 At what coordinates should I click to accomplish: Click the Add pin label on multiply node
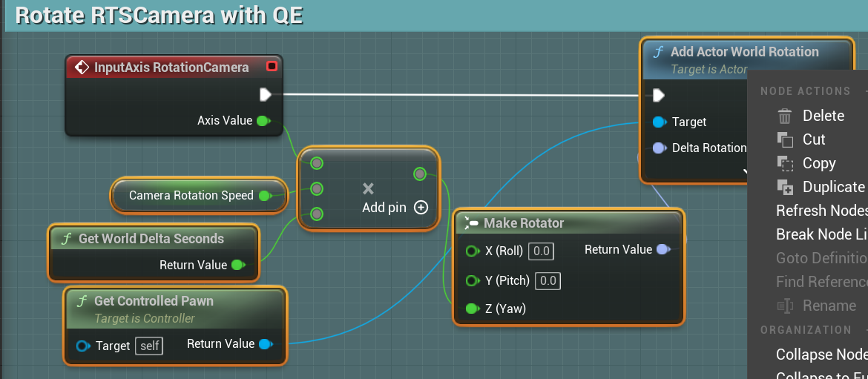click(384, 208)
